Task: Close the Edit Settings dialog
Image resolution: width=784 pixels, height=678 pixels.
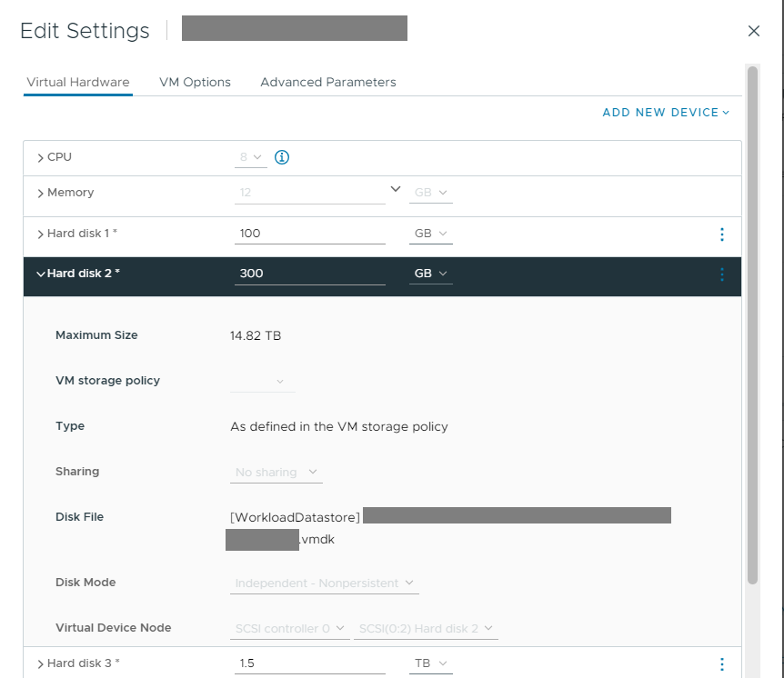Action: pyautogui.click(x=753, y=31)
